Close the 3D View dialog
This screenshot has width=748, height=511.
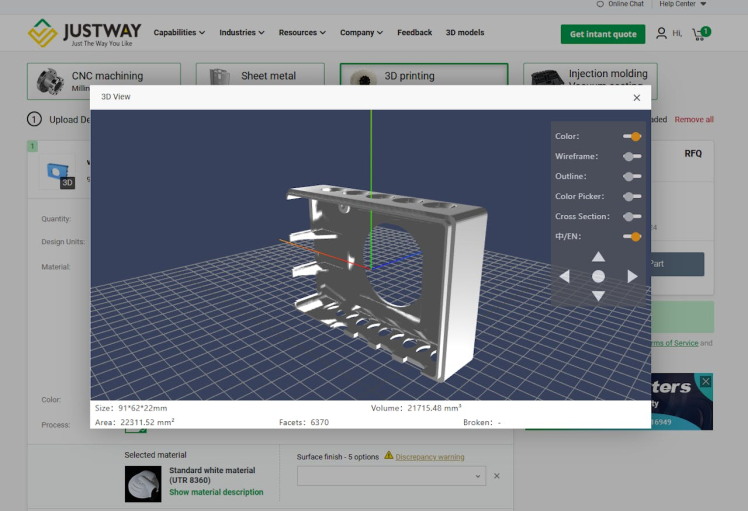(637, 97)
